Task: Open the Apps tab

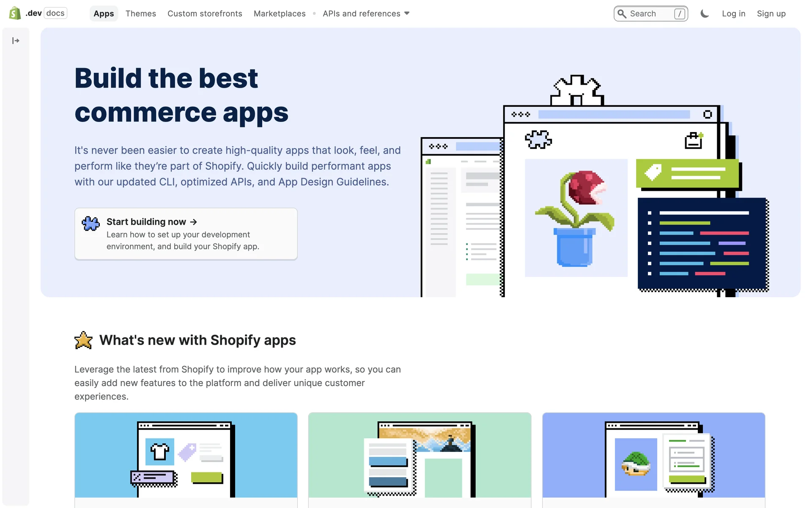Action: pyautogui.click(x=104, y=14)
